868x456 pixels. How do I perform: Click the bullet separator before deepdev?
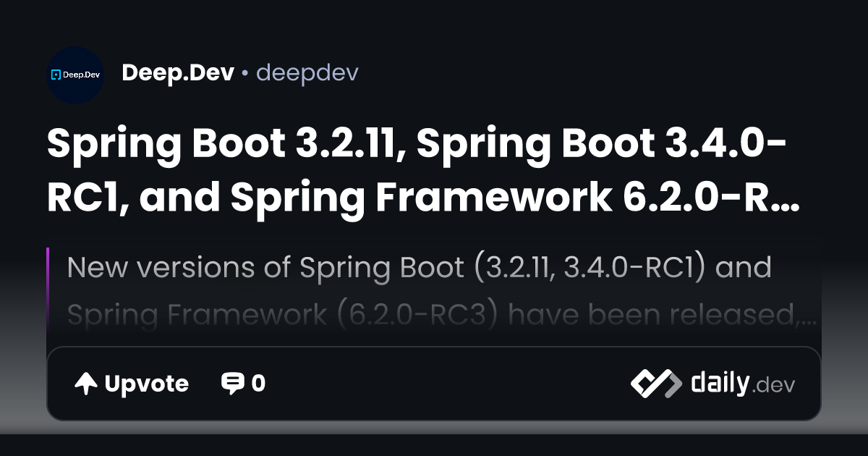click(x=245, y=73)
